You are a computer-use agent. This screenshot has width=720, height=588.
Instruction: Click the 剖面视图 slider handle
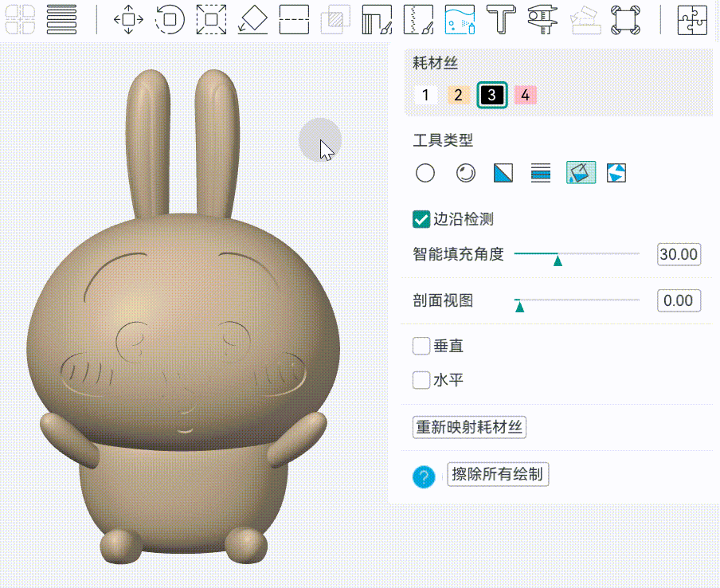(520, 307)
